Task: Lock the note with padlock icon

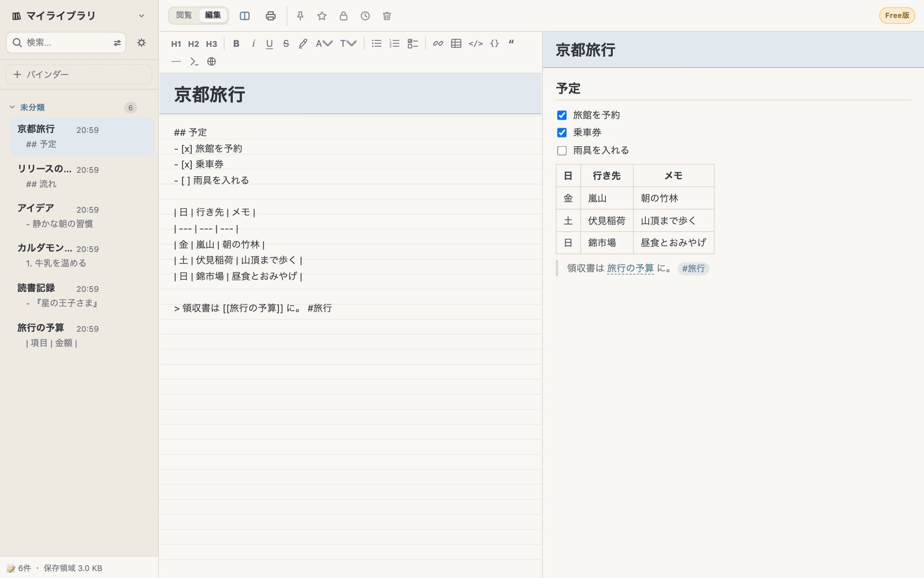Action: [344, 16]
